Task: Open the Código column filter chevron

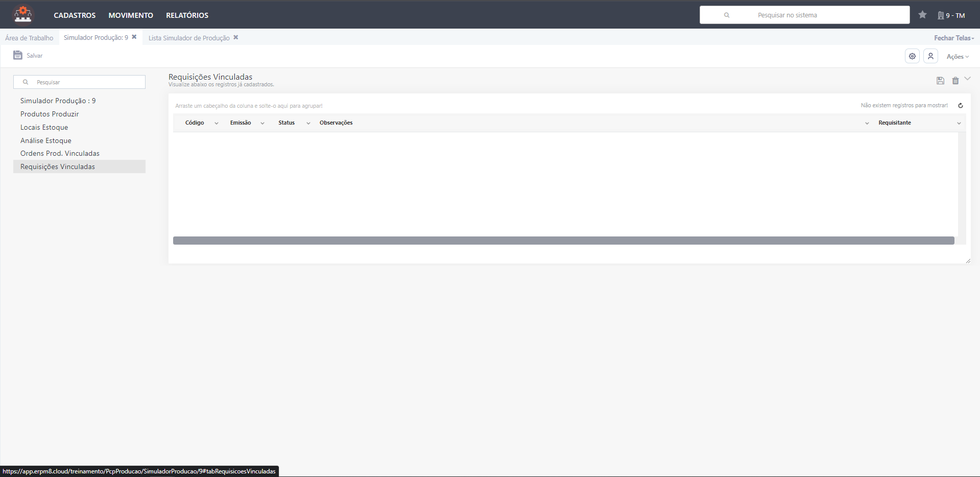Action: [217, 123]
